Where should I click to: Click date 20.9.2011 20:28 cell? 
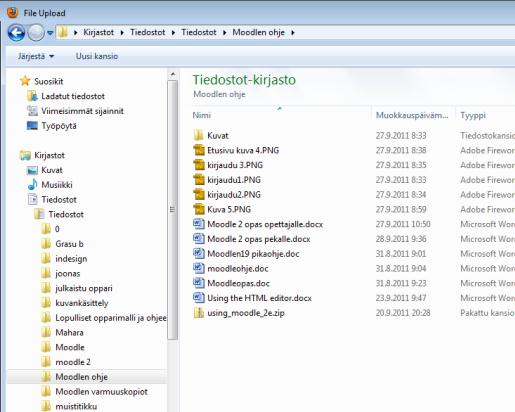point(403,313)
